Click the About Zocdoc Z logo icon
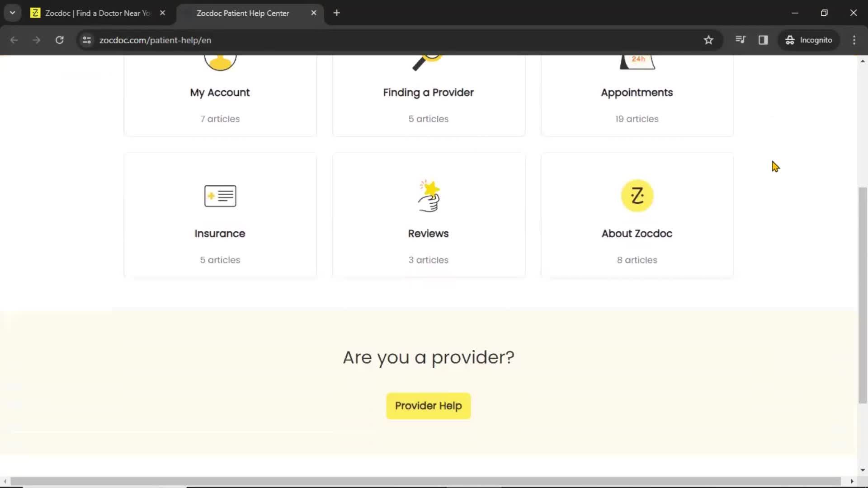 (x=637, y=196)
